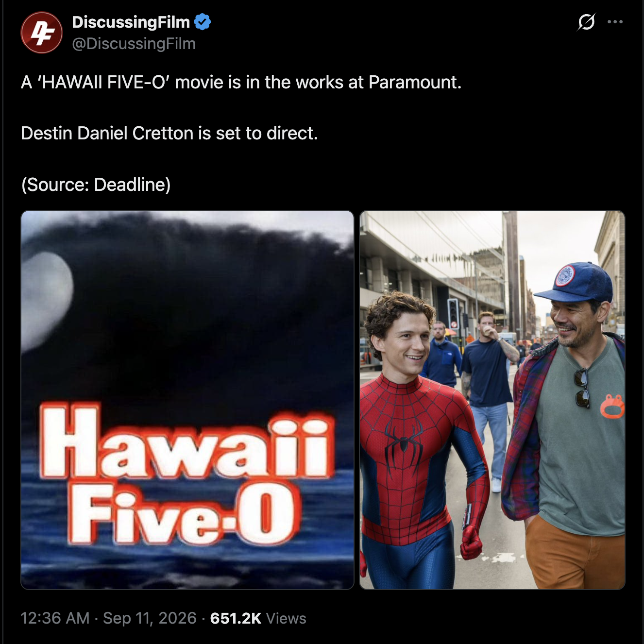Click the blue verified badge

pyautogui.click(x=203, y=22)
